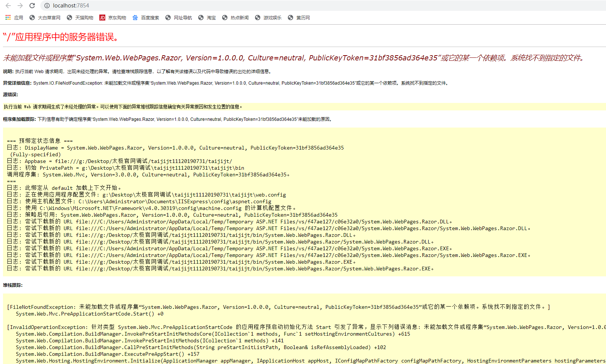Open the 游戏娱乐 bookmark
The height and width of the screenshot is (364, 606).
[268, 18]
